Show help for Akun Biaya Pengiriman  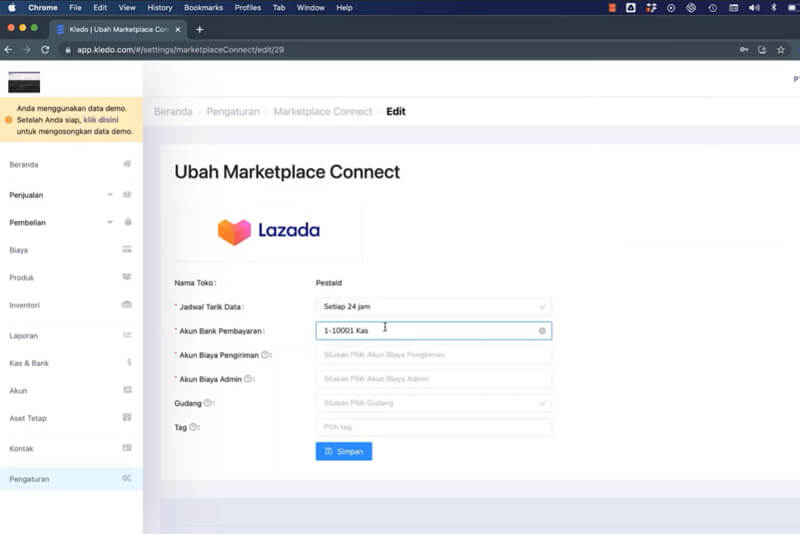[x=265, y=355]
